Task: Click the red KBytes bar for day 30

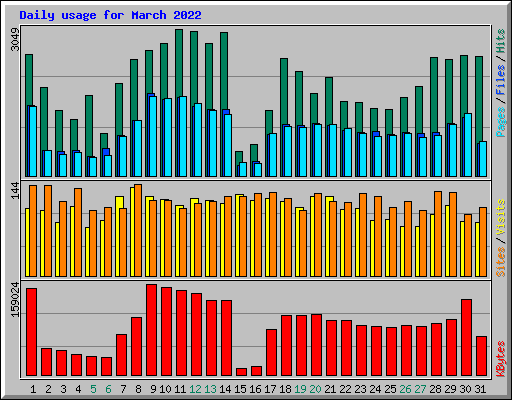Action: (466, 338)
